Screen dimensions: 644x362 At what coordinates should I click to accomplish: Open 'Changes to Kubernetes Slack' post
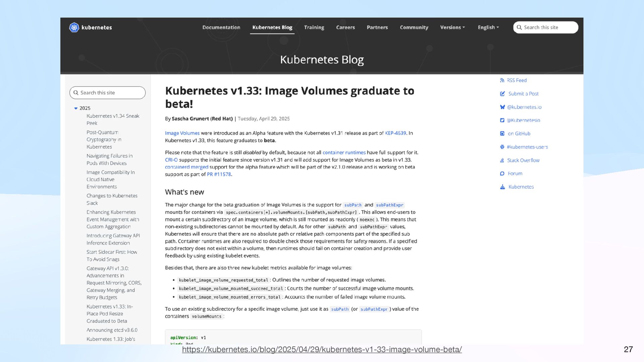point(112,199)
